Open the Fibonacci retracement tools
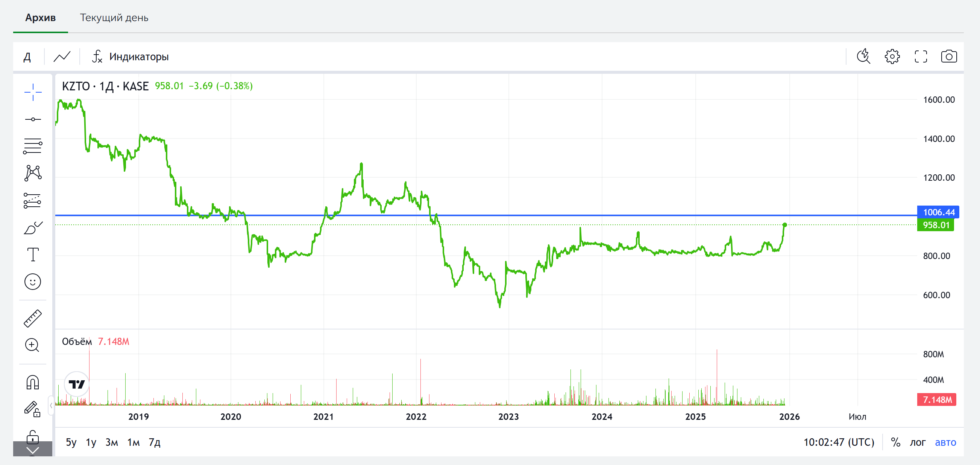This screenshot has height=465, width=980. pos(33,146)
